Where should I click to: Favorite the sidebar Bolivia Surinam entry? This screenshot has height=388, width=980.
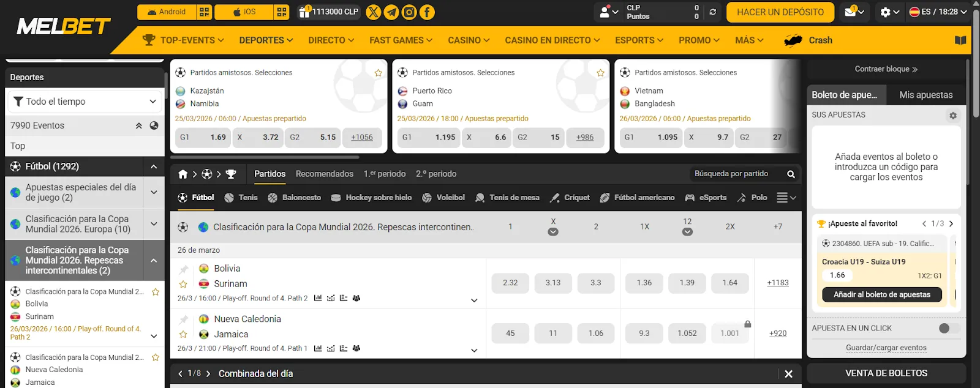tap(156, 292)
